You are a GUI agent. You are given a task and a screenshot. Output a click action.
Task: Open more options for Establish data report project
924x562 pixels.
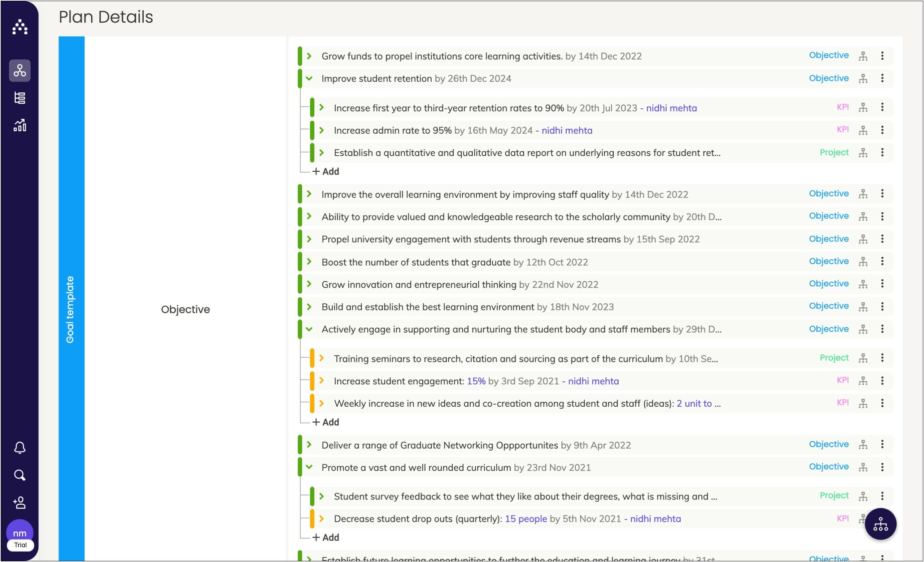click(882, 152)
